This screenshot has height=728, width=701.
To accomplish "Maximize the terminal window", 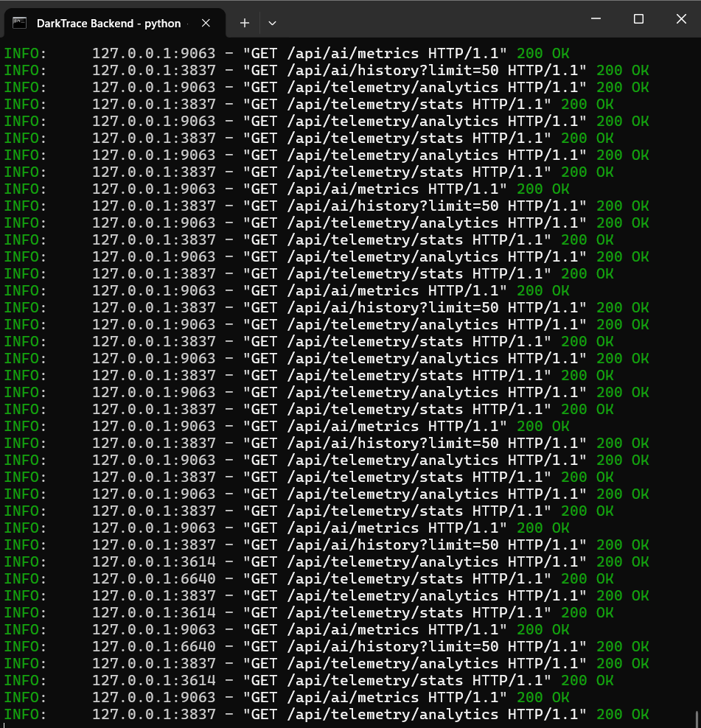I will click(x=639, y=19).
